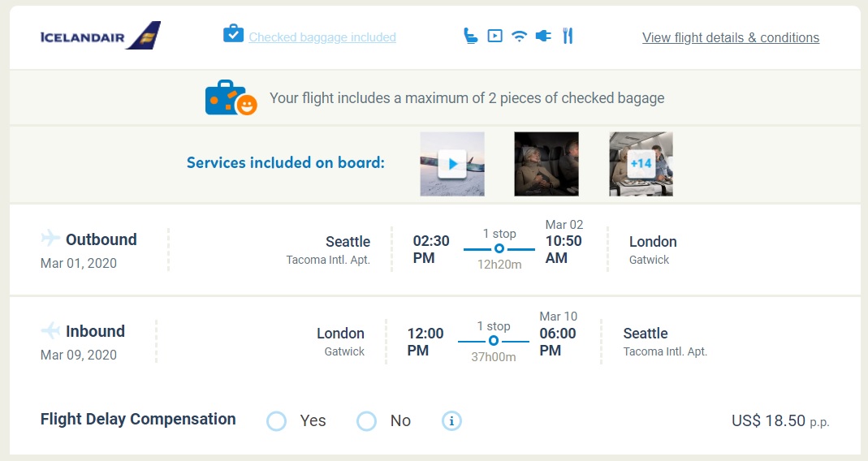Screen dimensions: 868x461
Task: Click the Icelandair airline logo
Action: pos(101,37)
